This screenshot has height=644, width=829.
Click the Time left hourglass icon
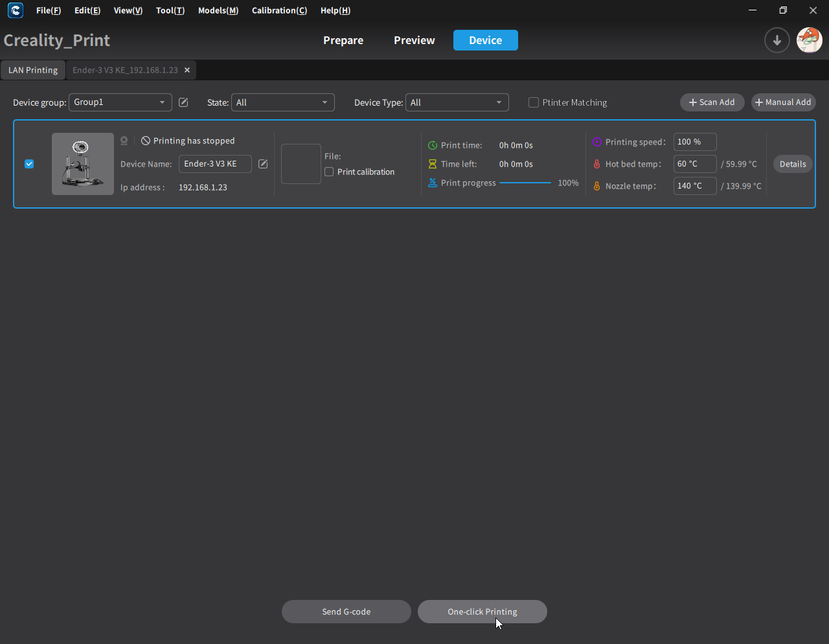[433, 165]
